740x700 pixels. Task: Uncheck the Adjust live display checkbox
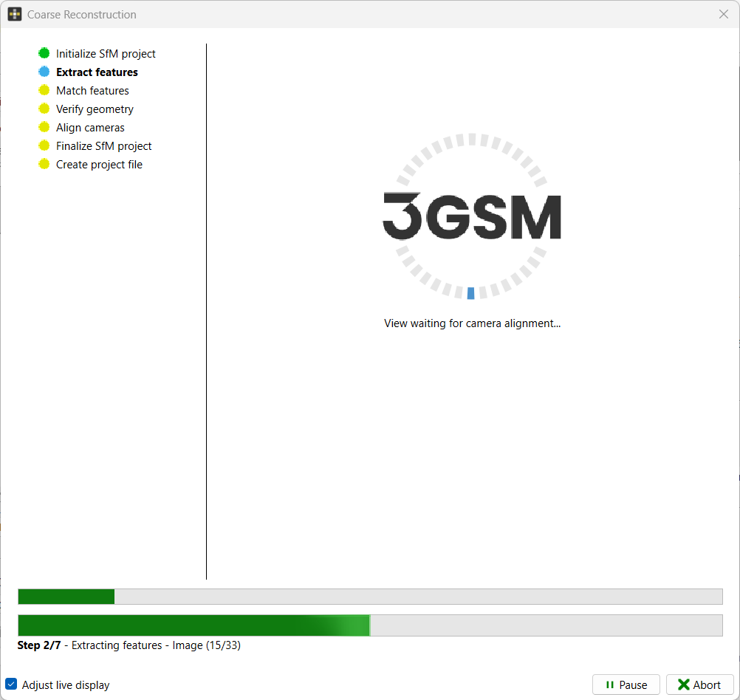click(11, 684)
